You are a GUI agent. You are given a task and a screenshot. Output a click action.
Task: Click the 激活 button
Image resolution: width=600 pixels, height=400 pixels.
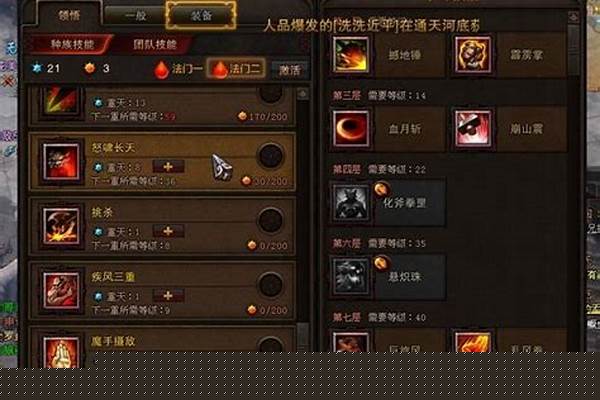pyautogui.click(x=290, y=70)
